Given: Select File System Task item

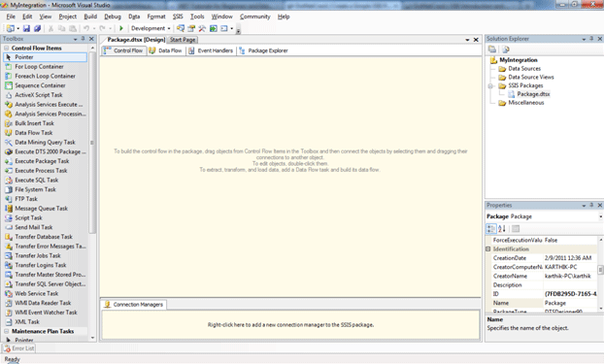Looking at the screenshot, I should click(45, 189).
